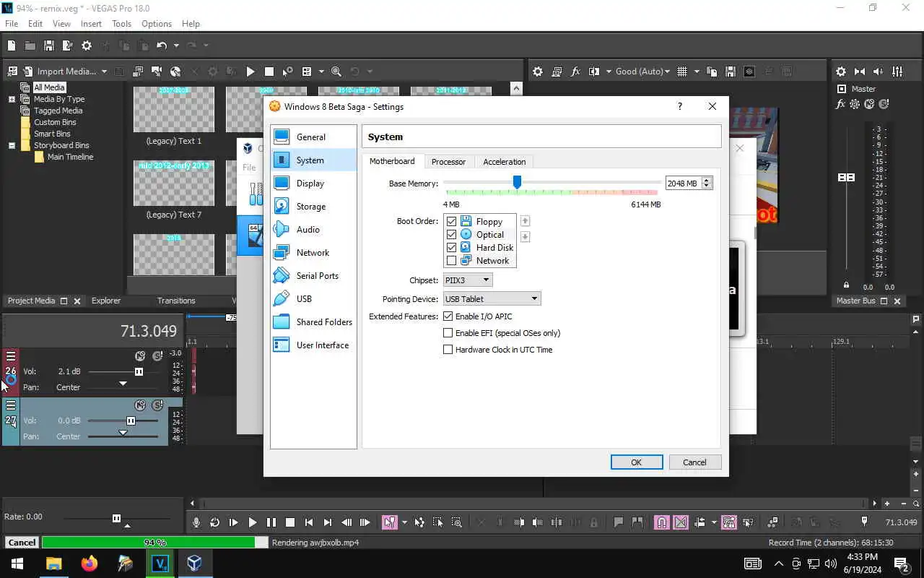The height and width of the screenshot is (578, 924).
Task: Open Master bus audio properties gear
Action: point(841,72)
